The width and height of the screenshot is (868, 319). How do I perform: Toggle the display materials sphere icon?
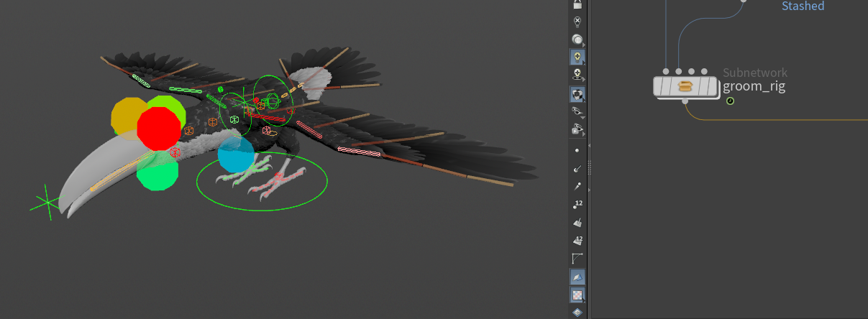pyautogui.click(x=577, y=94)
